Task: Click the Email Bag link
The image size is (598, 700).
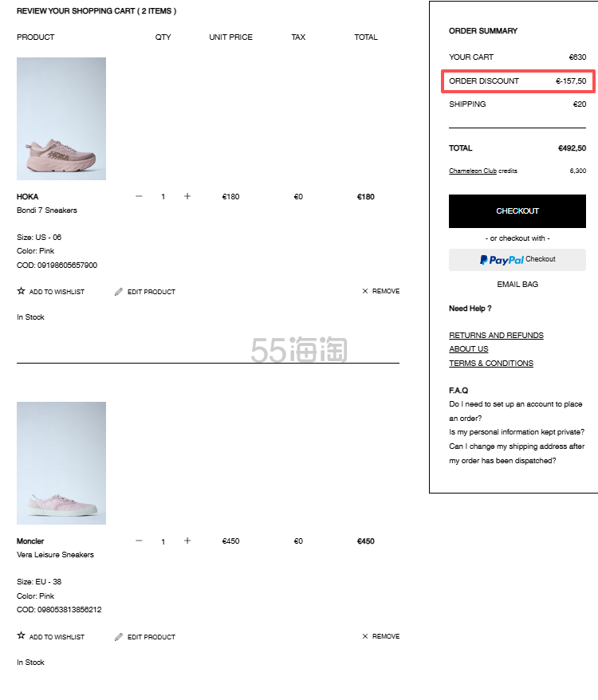Action: [517, 285]
